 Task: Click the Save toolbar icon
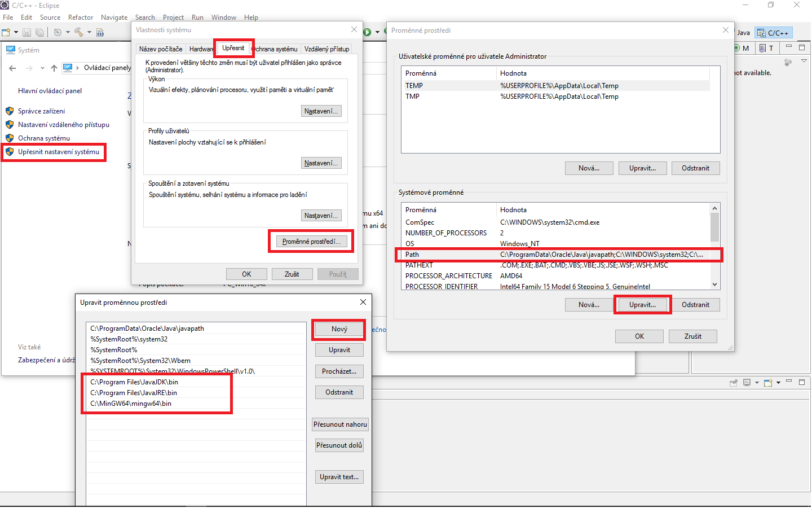pos(27,32)
